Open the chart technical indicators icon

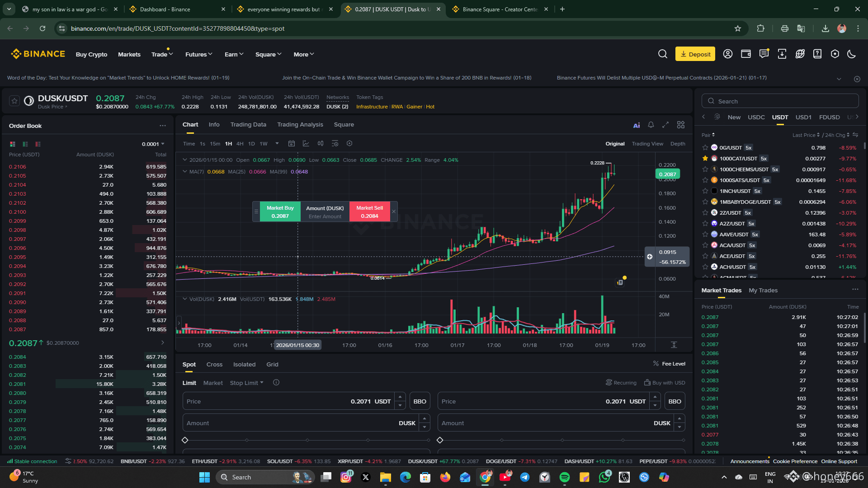pos(306,144)
